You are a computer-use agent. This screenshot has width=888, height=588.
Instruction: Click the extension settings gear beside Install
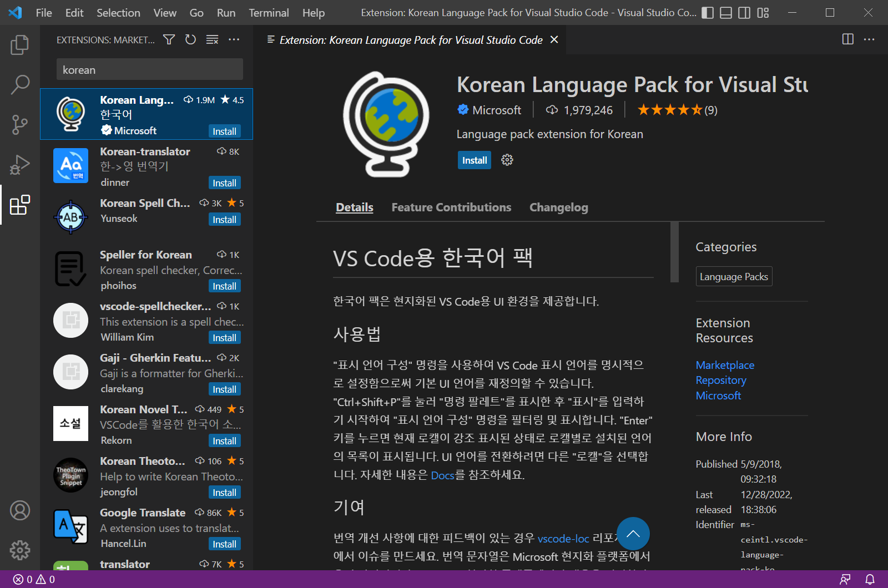click(x=507, y=160)
